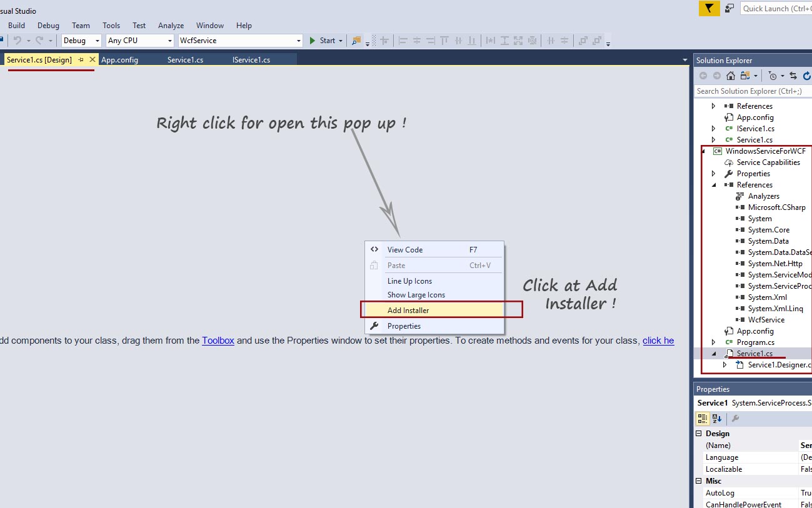Expand the Service1.Designer.cs node

coord(724,365)
